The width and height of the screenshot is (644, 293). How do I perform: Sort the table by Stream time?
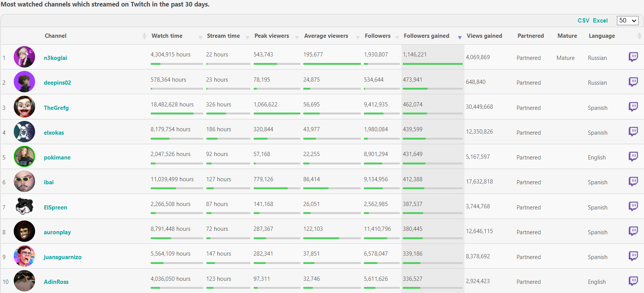point(223,36)
